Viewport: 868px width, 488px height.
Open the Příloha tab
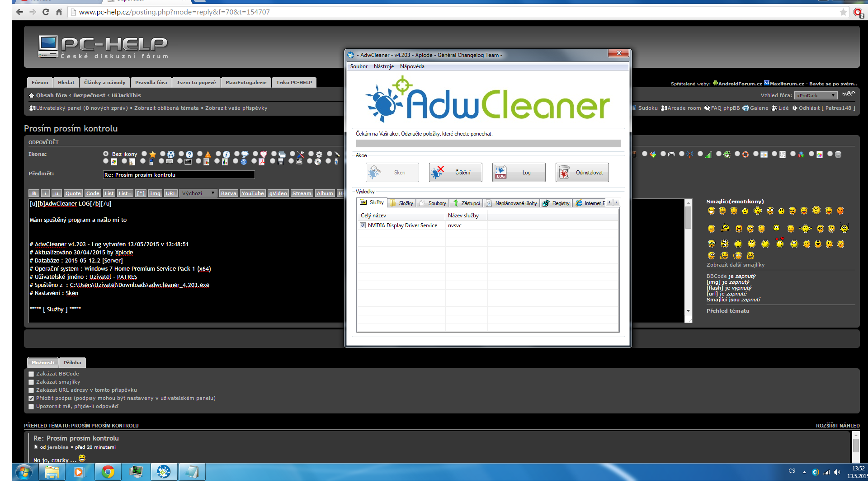pyautogui.click(x=72, y=362)
